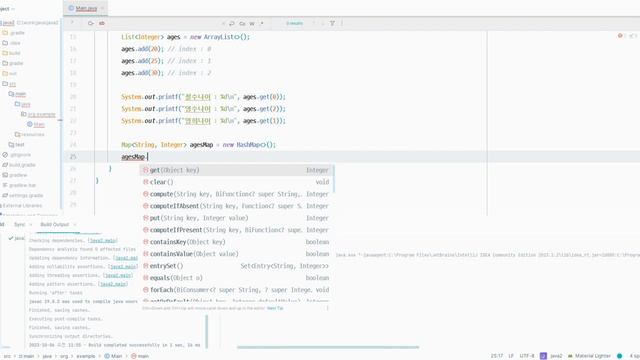Switch to the Sync tab

tap(19, 224)
